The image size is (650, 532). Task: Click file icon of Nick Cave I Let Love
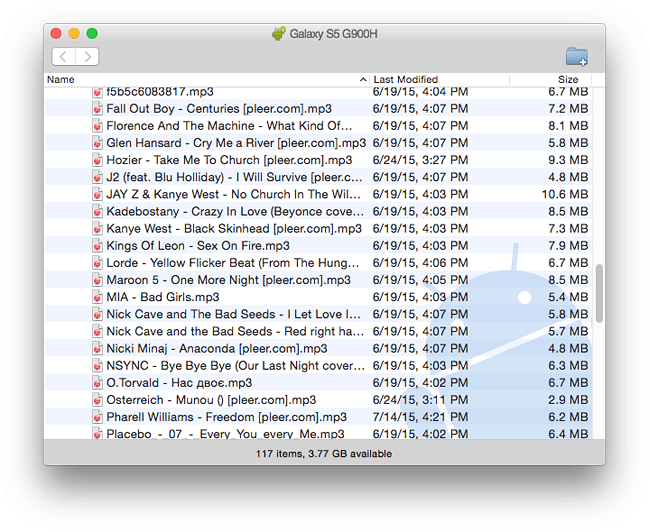97,314
